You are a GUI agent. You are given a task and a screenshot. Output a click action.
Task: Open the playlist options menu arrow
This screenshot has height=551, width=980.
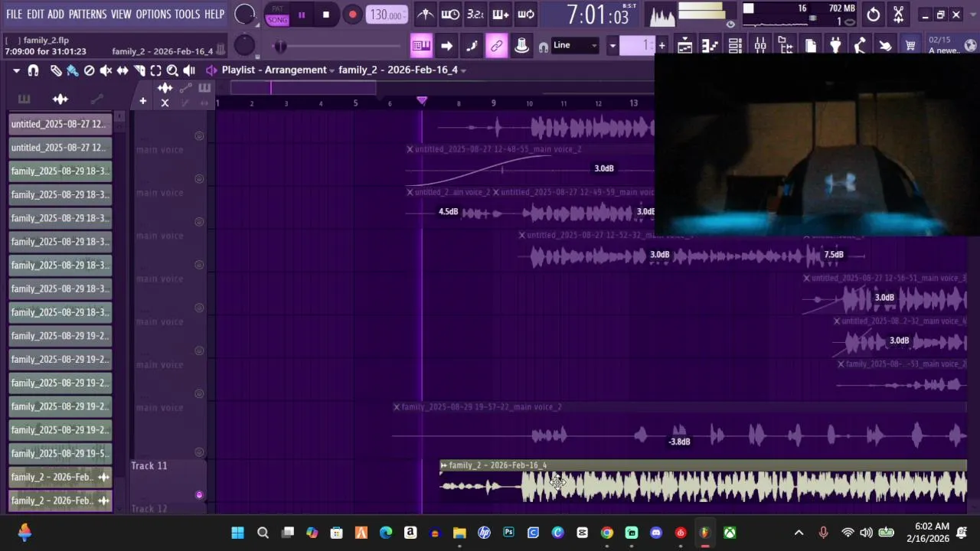pos(16,70)
